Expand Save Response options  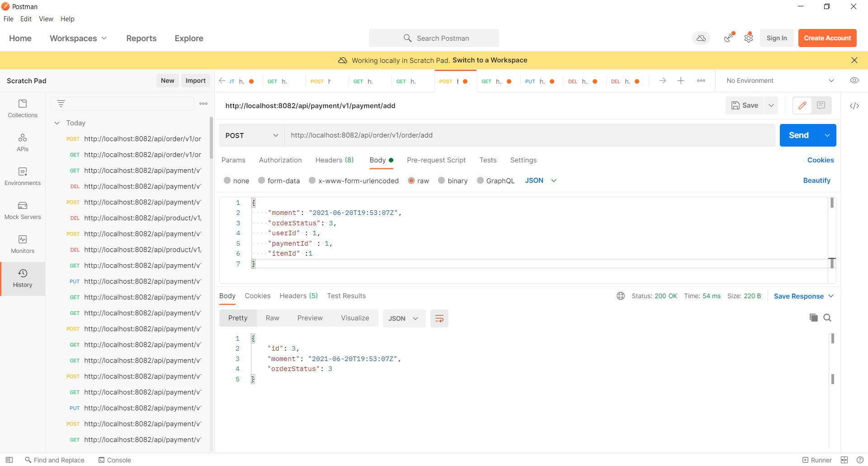[803, 296]
